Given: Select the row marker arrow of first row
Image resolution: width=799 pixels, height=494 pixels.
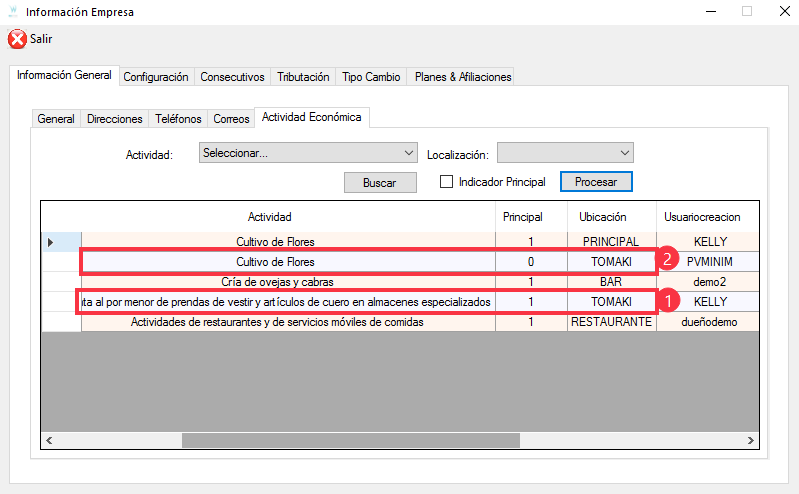Looking at the screenshot, I should pos(51,242).
